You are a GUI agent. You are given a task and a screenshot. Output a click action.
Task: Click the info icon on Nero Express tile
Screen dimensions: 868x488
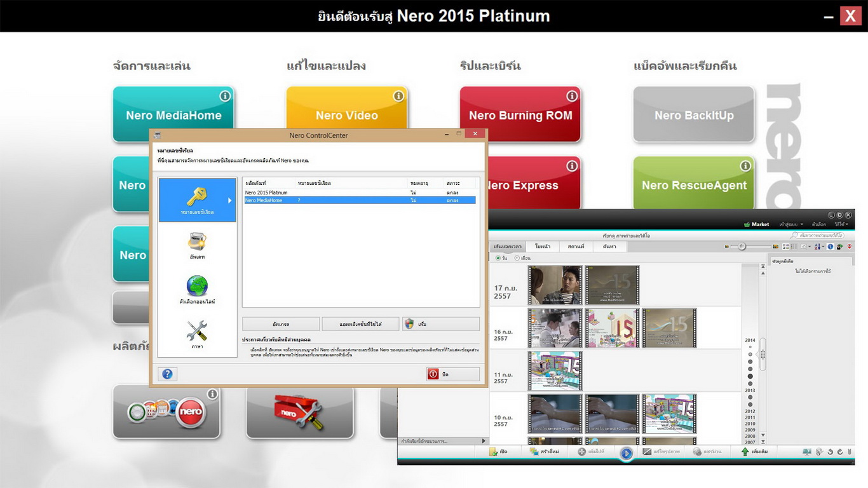(572, 166)
